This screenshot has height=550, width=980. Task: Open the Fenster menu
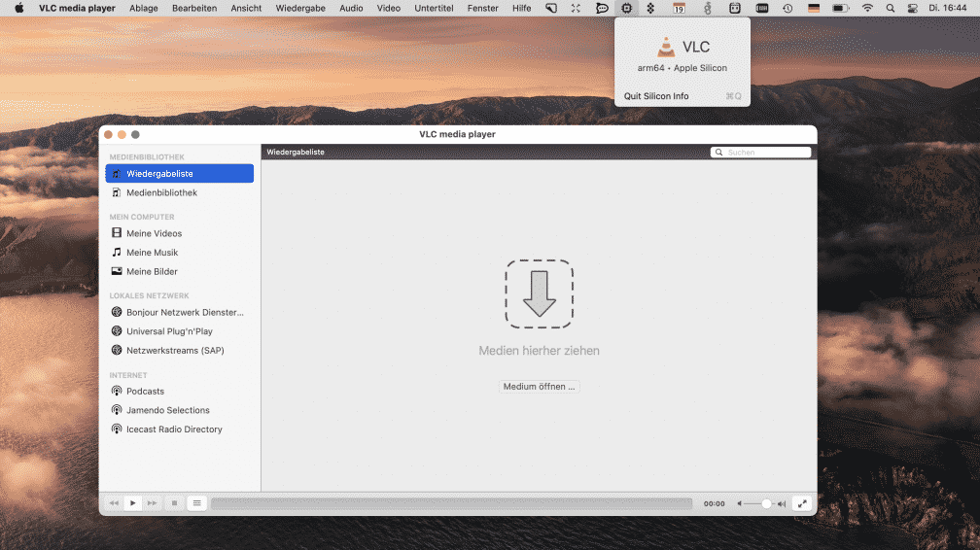483,8
